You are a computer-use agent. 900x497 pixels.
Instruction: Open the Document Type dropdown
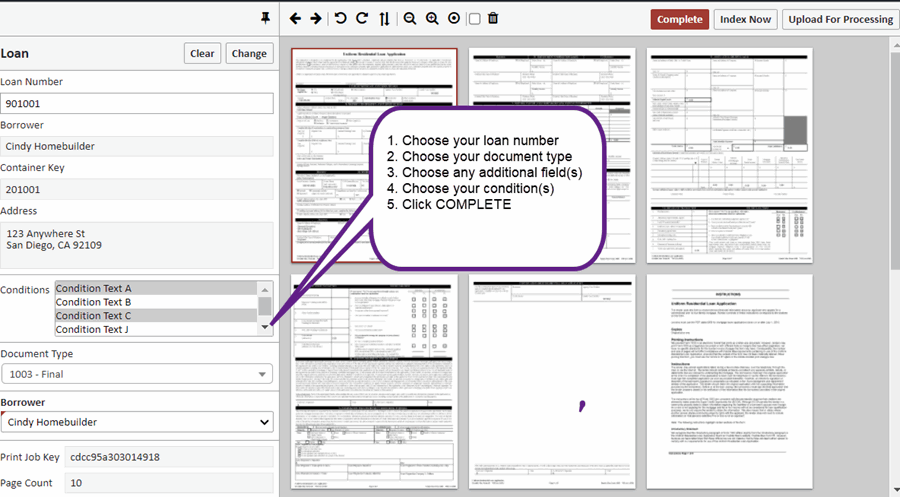point(136,374)
